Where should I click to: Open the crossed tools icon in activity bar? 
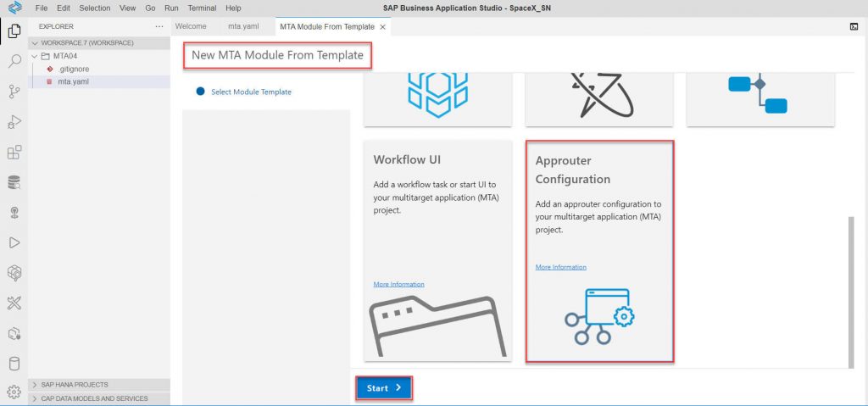[x=14, y=303]
